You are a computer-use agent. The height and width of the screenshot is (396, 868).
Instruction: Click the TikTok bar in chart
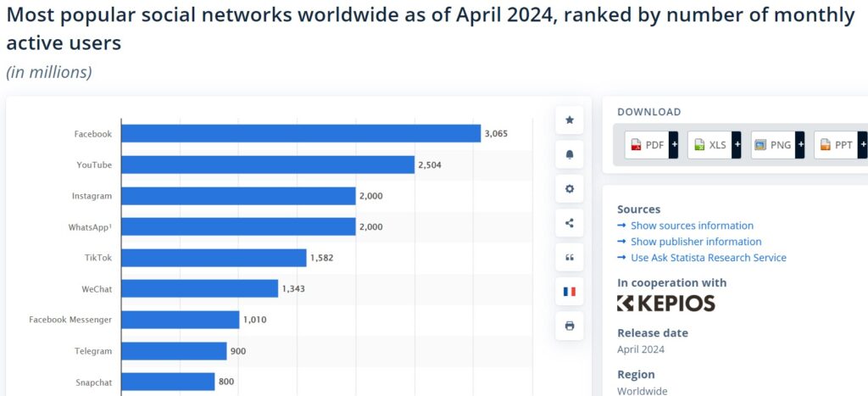click(x=214, y=258)
